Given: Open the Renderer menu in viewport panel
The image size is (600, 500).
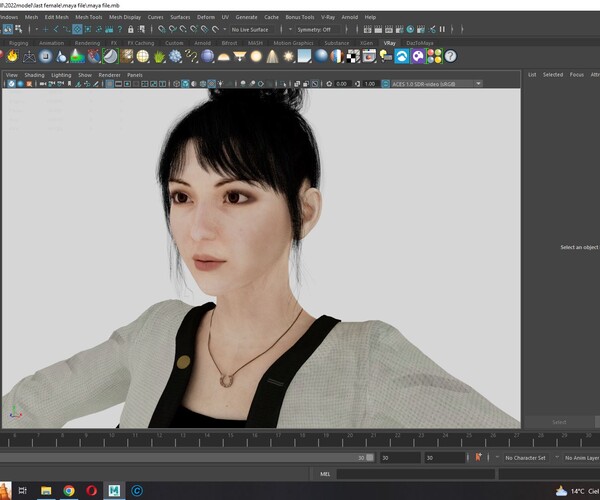Looking at the screenshot, I should 109,75.
